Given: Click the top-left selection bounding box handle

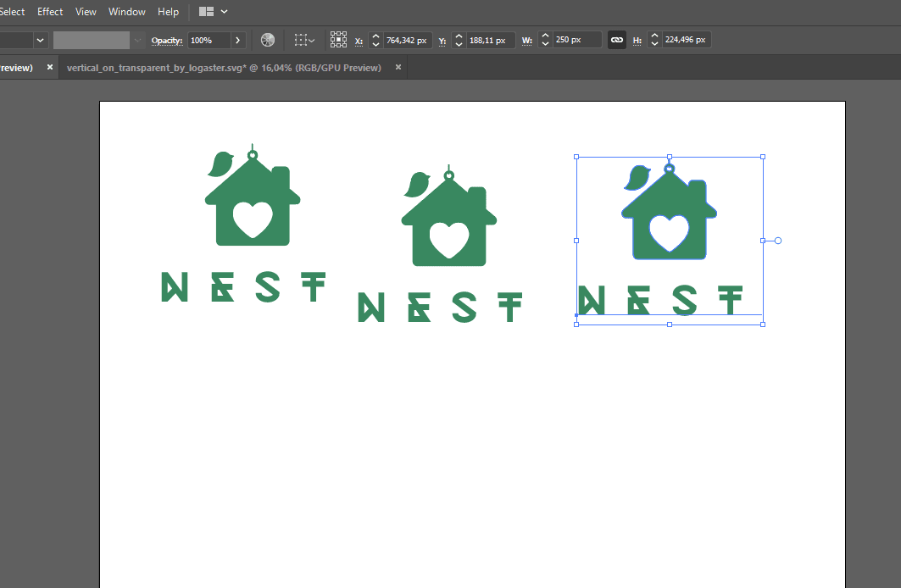Looking at the screenshot, I should tap(576, 157).
